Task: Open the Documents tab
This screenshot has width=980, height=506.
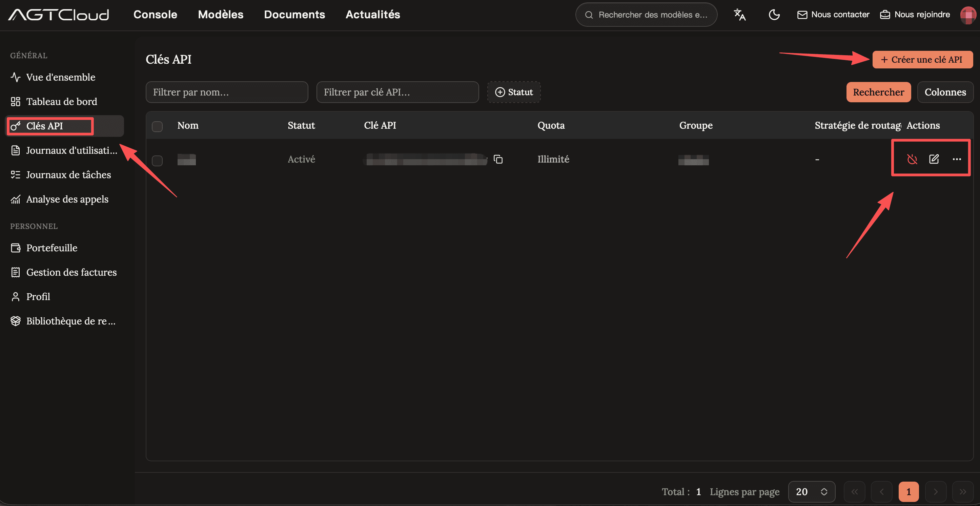Action: click(294, 15)
